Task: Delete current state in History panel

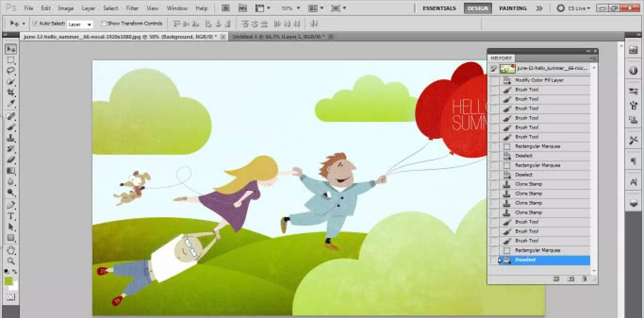Action: (584, 279)
